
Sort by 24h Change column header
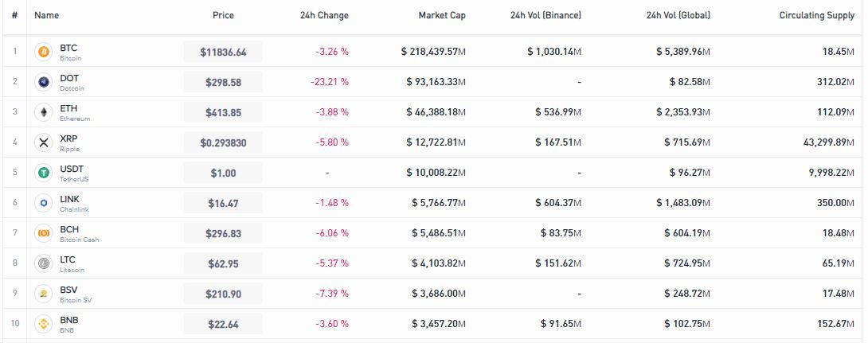click(324, 15)
